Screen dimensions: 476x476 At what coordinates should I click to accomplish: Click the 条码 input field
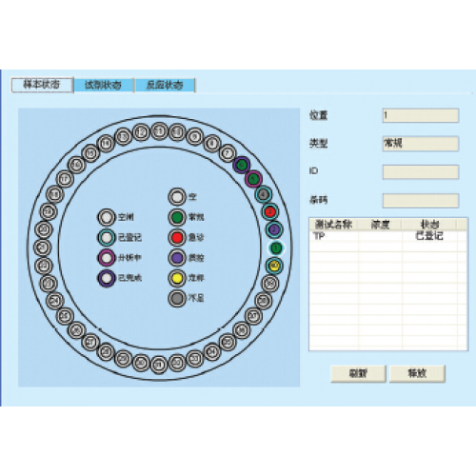(x=421, y=201)
